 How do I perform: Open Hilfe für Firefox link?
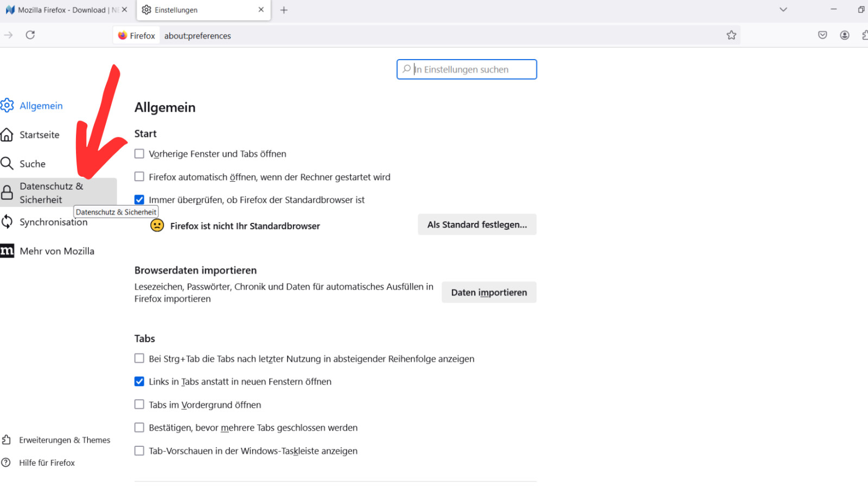47,463
